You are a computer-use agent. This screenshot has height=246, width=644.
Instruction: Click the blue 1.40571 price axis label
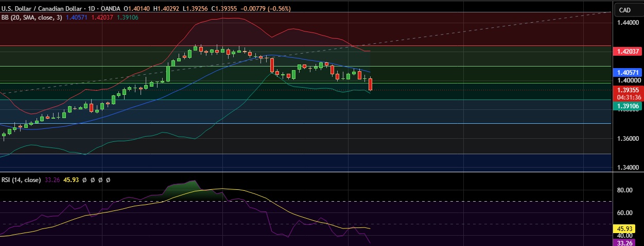coord(628,73)
